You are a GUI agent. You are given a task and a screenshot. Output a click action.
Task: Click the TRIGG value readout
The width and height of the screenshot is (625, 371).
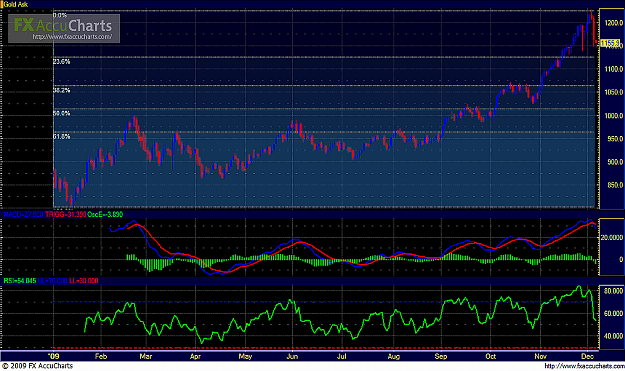point(65,214)
